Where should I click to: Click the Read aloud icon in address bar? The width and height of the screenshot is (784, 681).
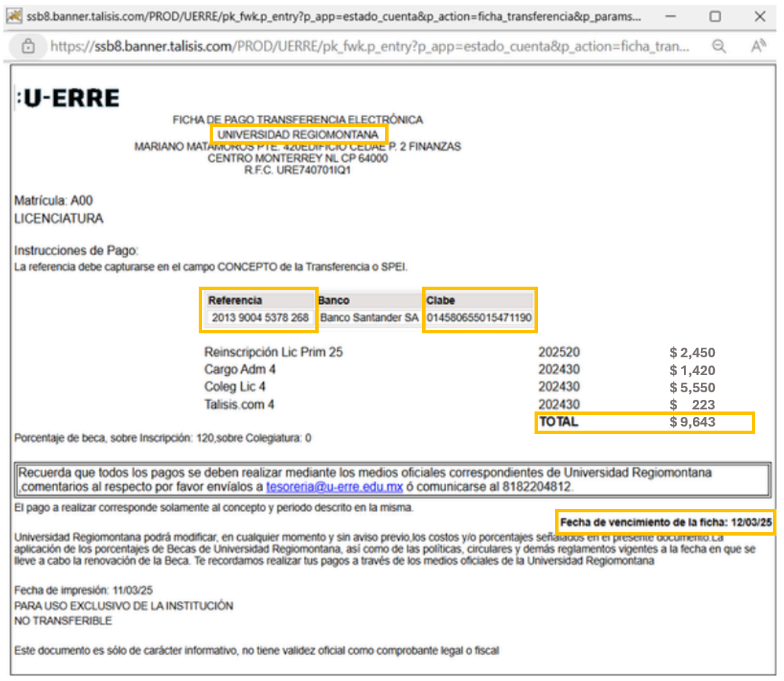click(758, 46)
